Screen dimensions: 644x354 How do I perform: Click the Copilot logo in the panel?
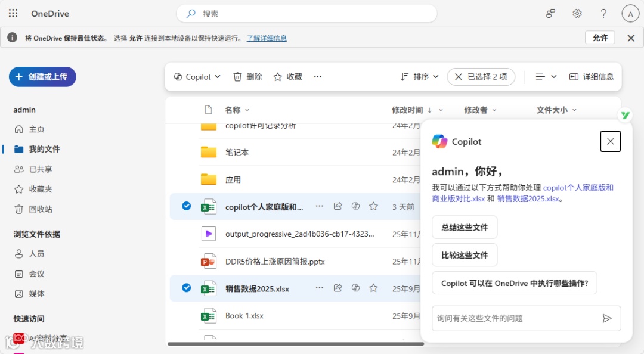(439, 141)
